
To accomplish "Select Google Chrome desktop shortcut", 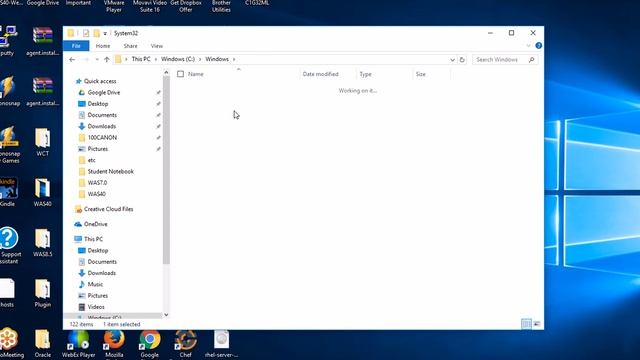I will (150, 344).
